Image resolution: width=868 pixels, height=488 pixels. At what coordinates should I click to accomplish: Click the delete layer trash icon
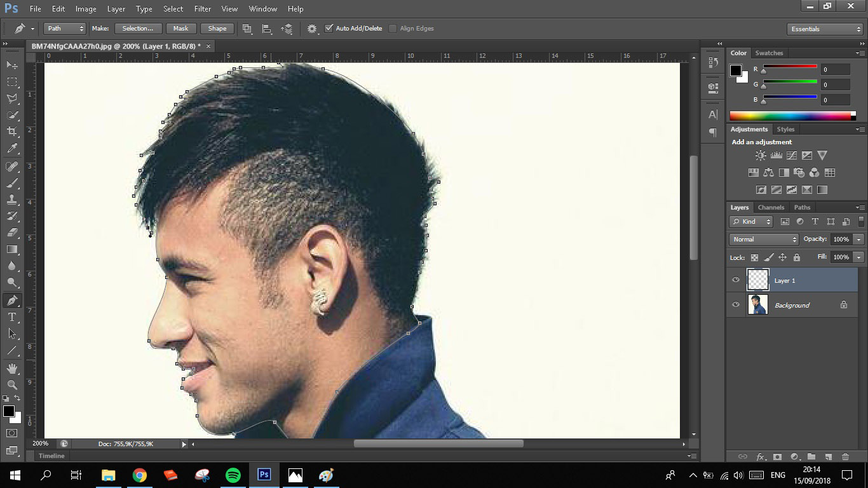coord(845,457)
